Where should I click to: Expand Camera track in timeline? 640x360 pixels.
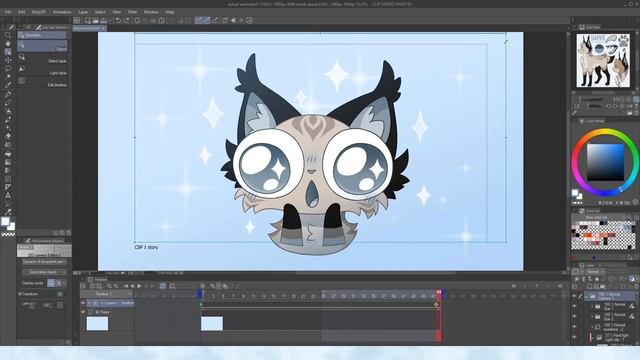pyautogui.click(x=89, y=303)
